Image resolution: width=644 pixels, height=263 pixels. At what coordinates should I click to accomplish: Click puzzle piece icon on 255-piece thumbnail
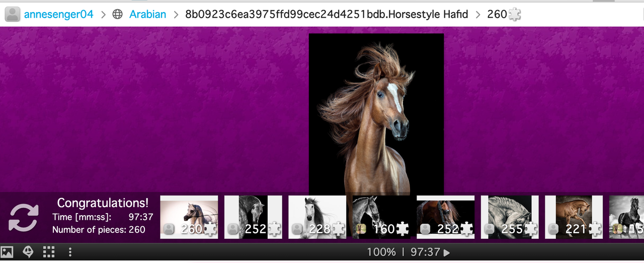pyautogui.click(x=531, y=229)
